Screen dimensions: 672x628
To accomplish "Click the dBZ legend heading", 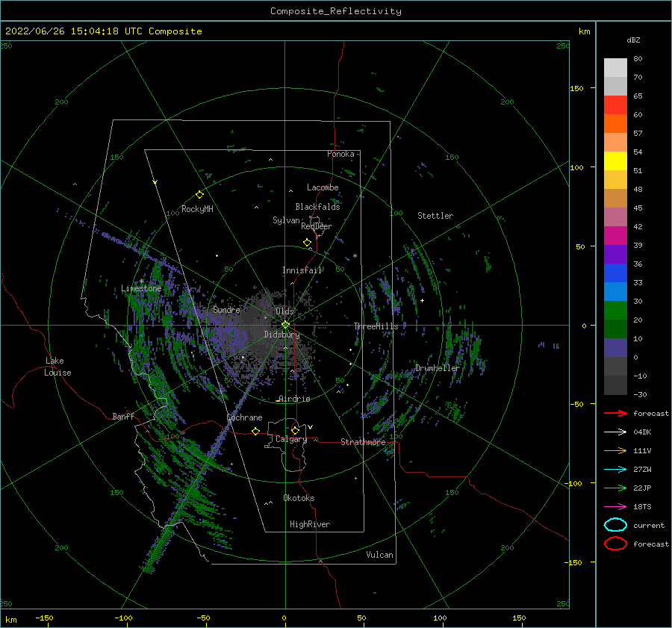I will tap(633, 40).
